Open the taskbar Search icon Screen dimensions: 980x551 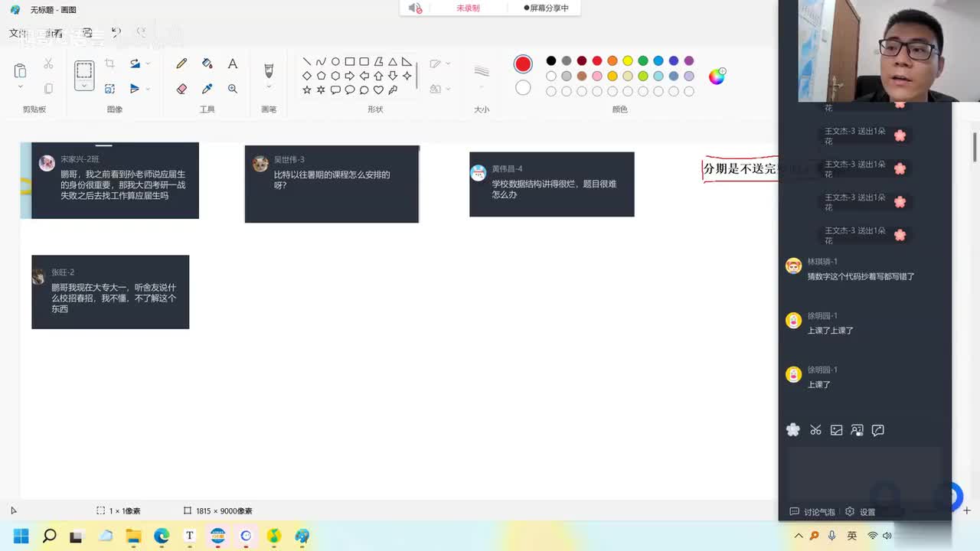(x=49, y=536)
